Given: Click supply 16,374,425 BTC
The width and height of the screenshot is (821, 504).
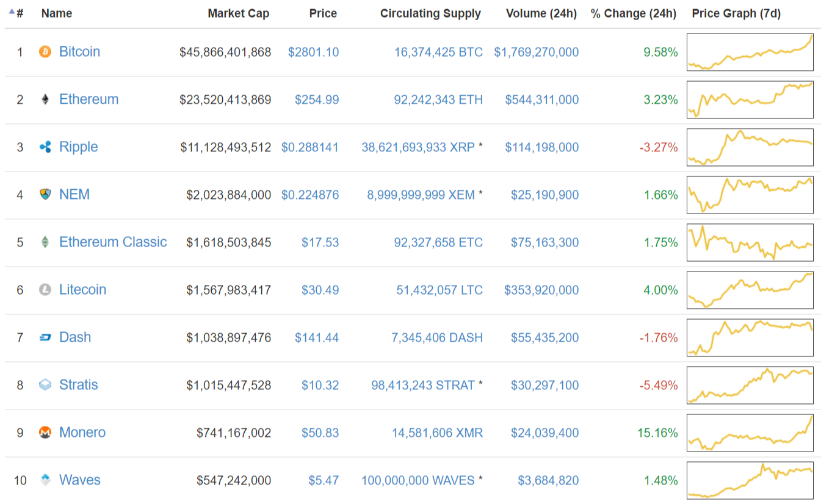Looking at the screenshot, I should (438, 52).
